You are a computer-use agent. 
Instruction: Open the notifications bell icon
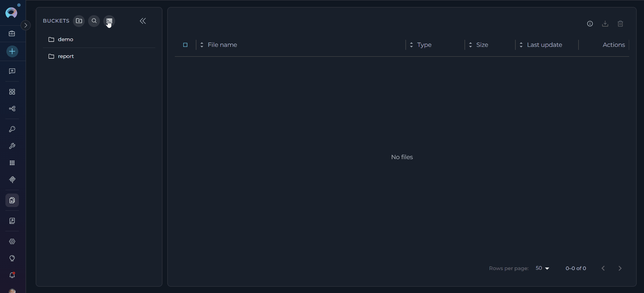(12, 275)
